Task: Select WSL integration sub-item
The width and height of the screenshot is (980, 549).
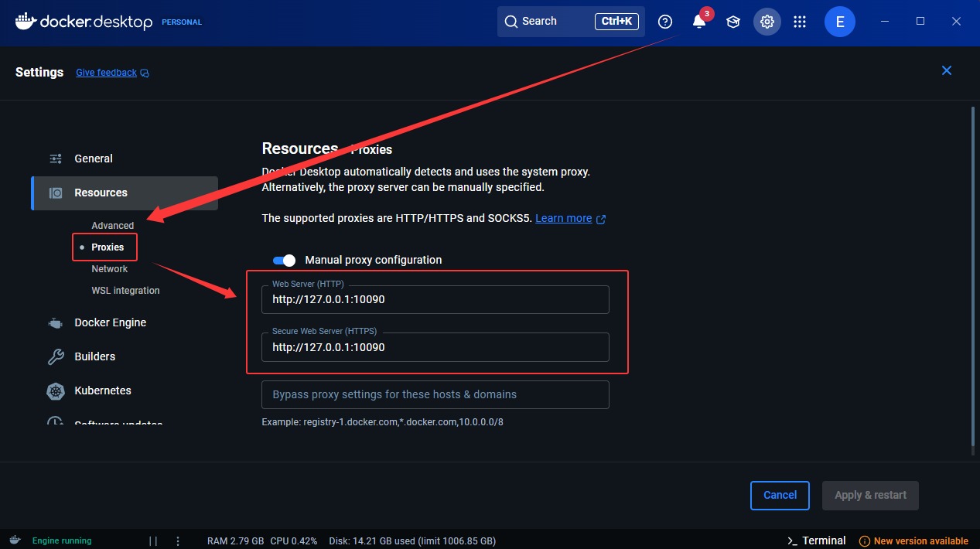Action: pos(125,291)
